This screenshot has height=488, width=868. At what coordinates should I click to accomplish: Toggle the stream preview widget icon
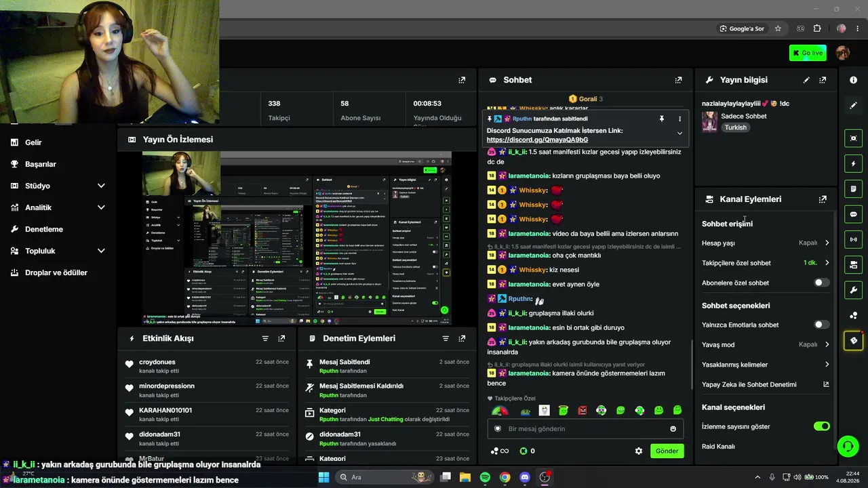[853, 138]
